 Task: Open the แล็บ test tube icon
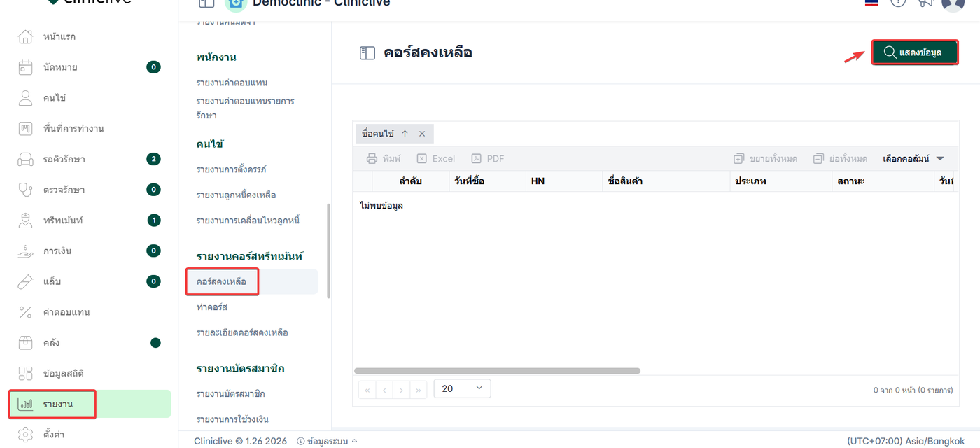[25, 281]
